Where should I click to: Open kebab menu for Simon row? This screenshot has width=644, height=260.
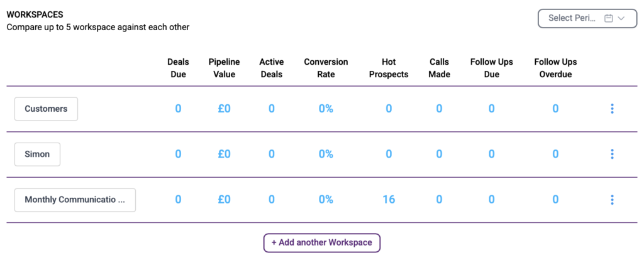612,154
